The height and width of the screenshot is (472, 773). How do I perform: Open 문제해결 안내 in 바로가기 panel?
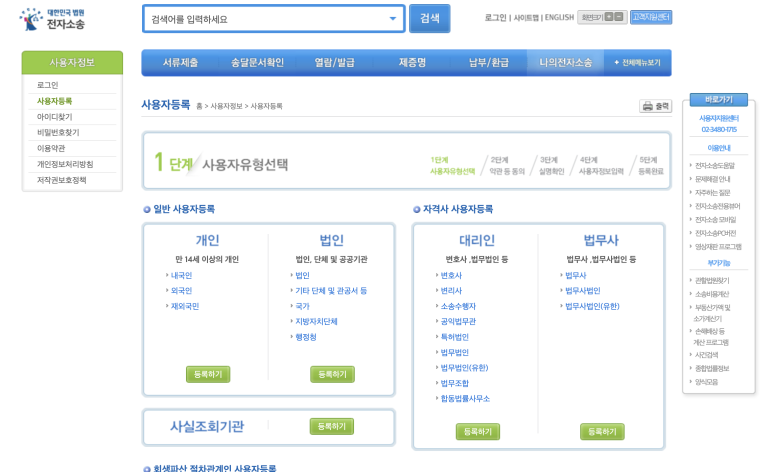(x=712, y=179)
